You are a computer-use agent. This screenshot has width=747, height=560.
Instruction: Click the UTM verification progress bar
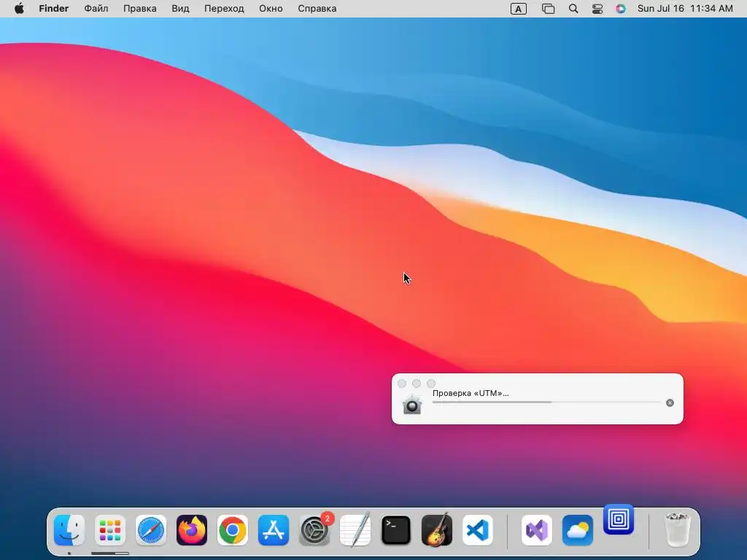546,402
